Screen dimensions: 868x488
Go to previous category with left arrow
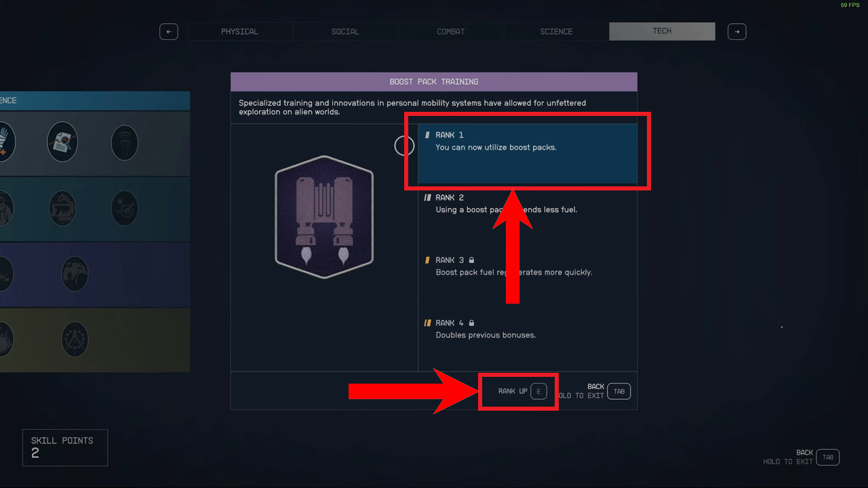(169, 31)
